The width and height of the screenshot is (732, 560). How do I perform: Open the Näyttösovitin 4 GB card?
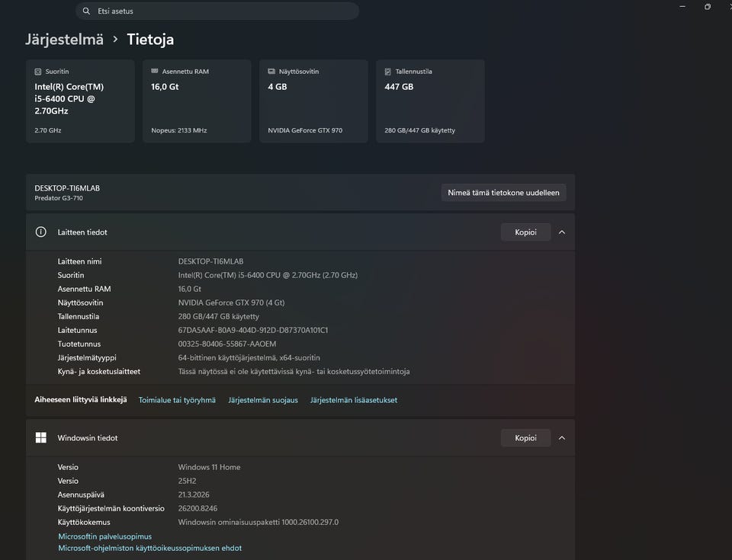coord(313,101)
